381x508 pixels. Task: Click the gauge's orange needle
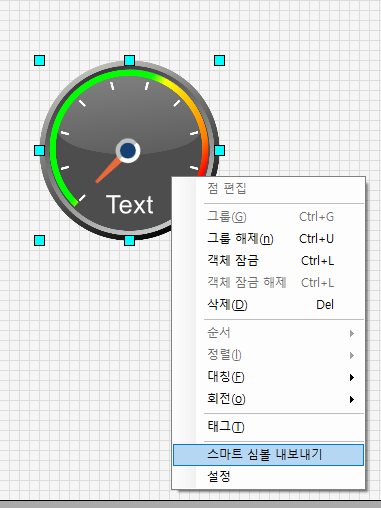pos(108,170)
